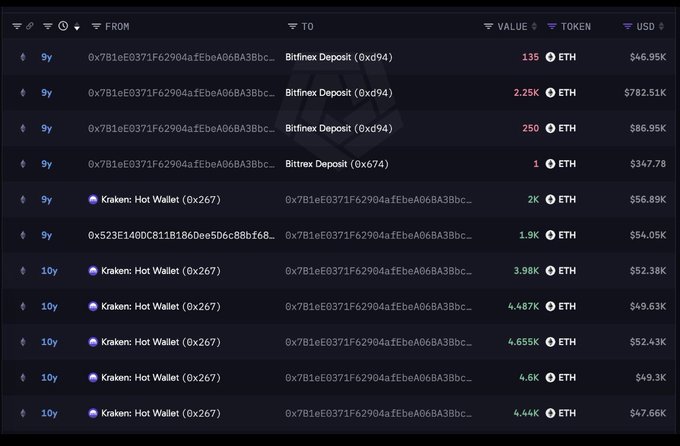Click Kraken logo in the 2K ETH row
This screenshot has height=446, width=680.
point(93,200)
